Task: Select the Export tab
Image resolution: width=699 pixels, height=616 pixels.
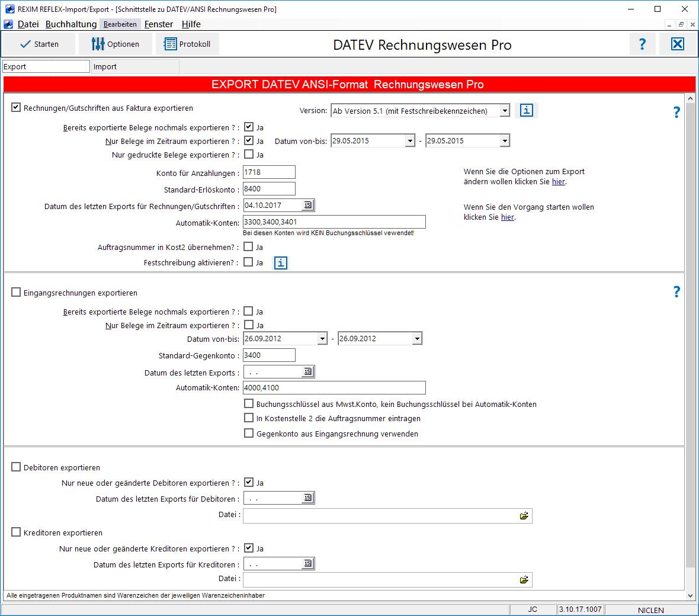Action: tap(46, 66)
